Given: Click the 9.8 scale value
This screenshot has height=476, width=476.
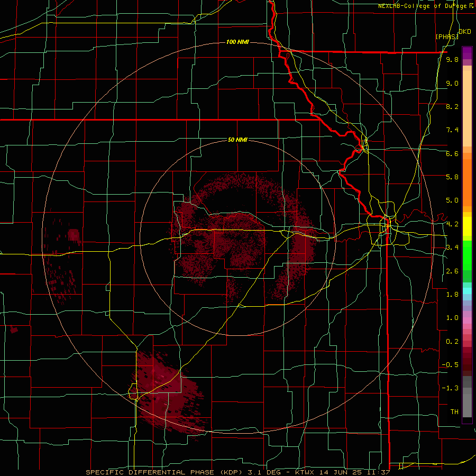Looking at the screenshot, I should pos(452,60).
